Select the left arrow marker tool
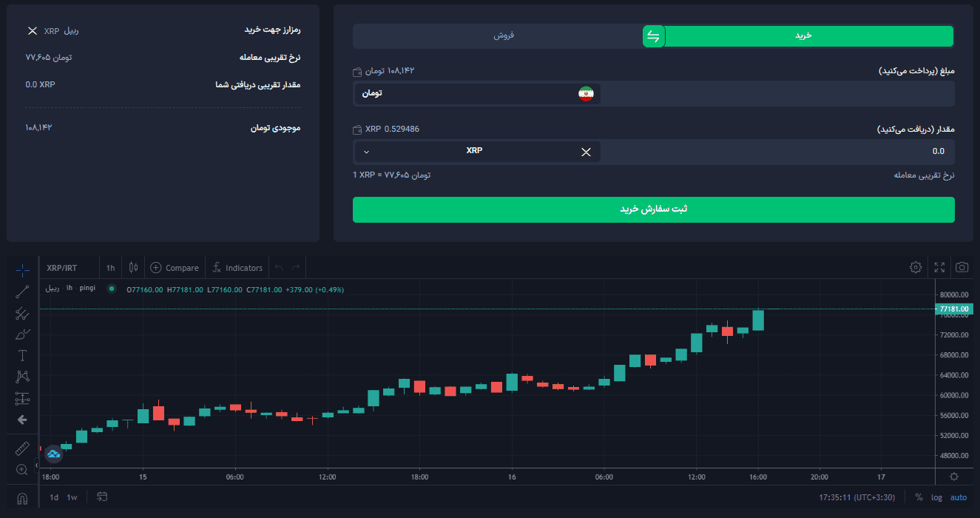 [22, 420]
